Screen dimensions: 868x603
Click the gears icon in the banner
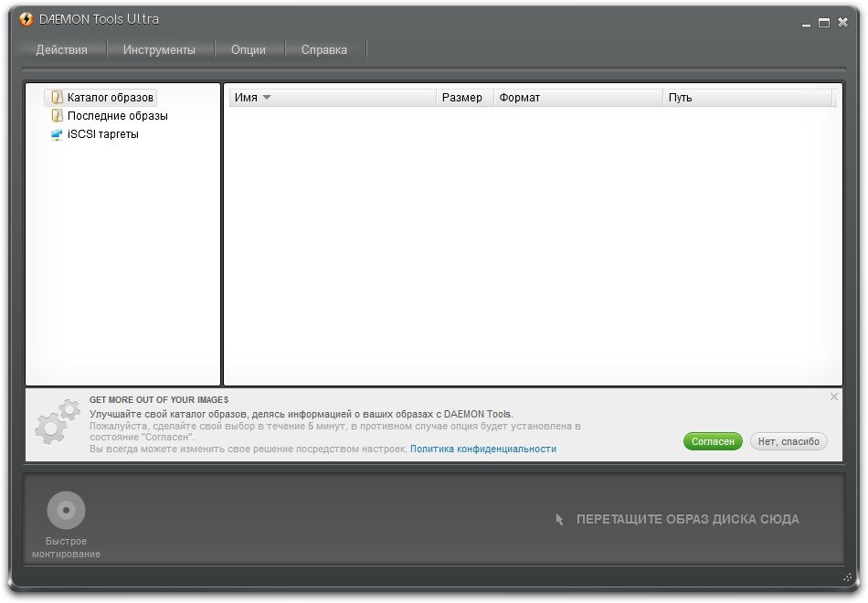(x=57, y=421)
